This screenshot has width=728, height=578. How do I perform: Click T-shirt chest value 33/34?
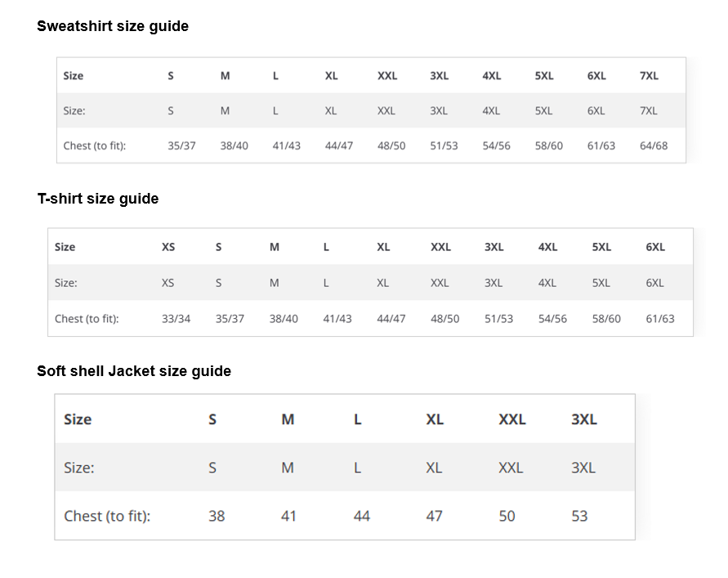pos(176,319)
